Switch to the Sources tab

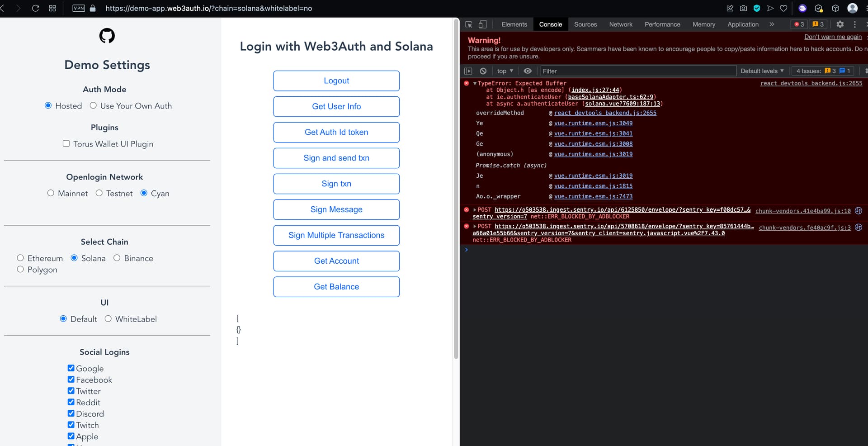pyautogui.click(x=585, y=24)
